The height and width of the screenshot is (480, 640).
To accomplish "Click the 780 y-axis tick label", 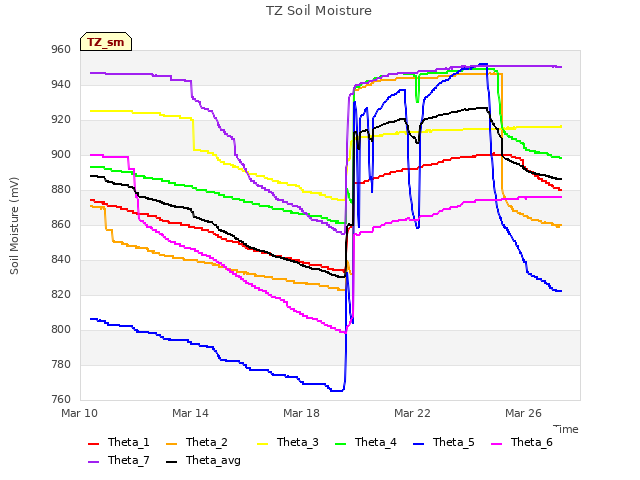I will click(61, 364).
